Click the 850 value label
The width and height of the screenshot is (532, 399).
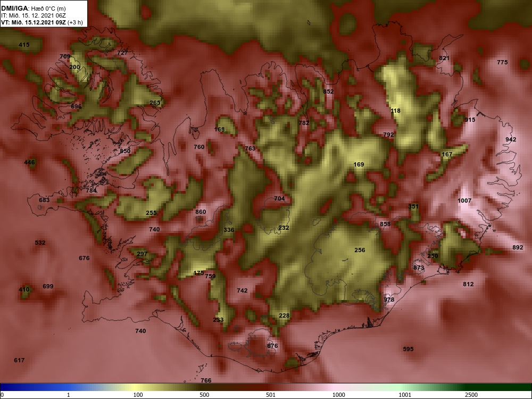coord(125,151)
